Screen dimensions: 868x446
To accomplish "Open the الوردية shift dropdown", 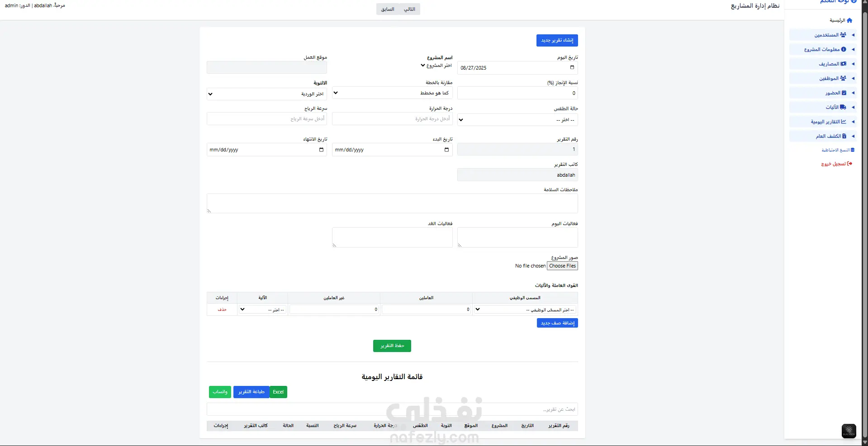I will 267,94.
